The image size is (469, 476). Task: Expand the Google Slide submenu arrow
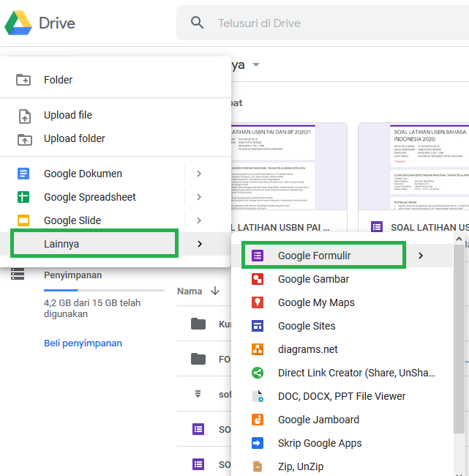pyautogui.click(x=199, y=220)
